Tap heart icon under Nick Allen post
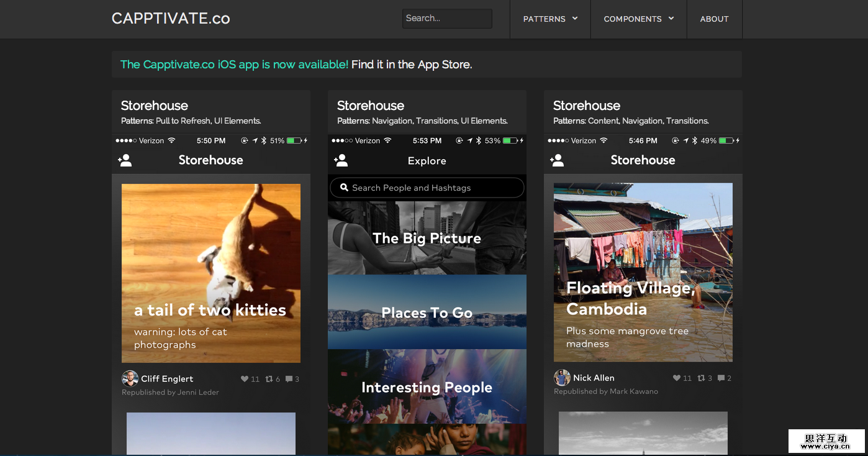Image resolution: width=868 pixels, height=456 pixels. coord(677,378)
